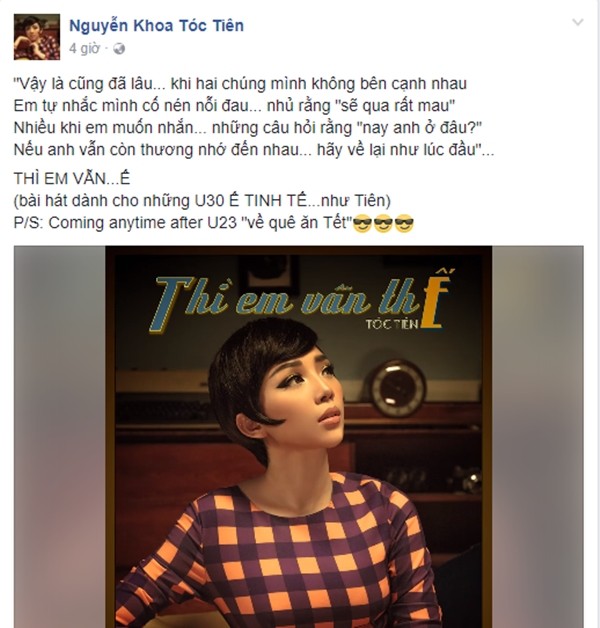
Task: Click the line "Nếu anh vẫn còn thương"
Action: [254, 150]
